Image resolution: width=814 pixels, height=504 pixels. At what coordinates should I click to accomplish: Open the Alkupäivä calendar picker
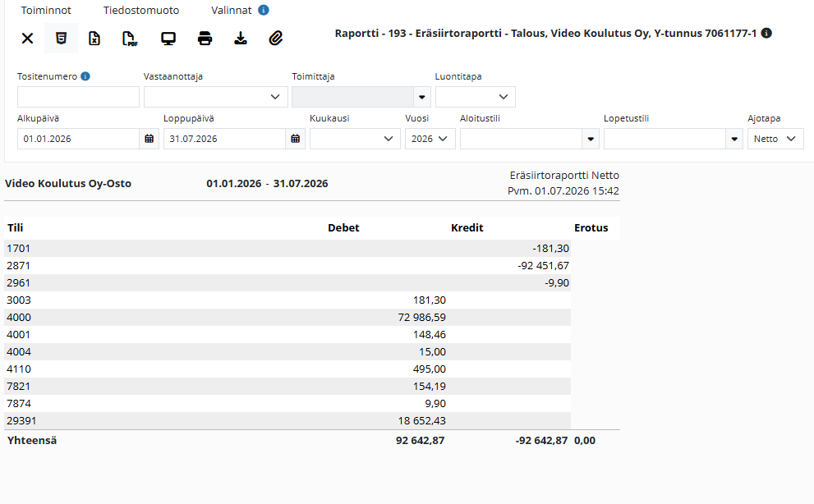(x=149, y=139)
